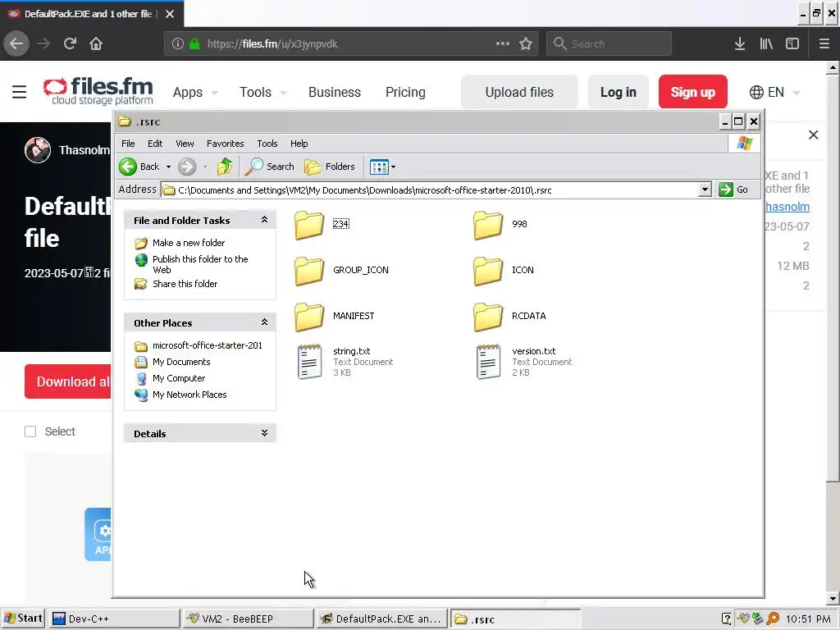
Task: Open My Documents in Other Places
Action: (181, 362)
